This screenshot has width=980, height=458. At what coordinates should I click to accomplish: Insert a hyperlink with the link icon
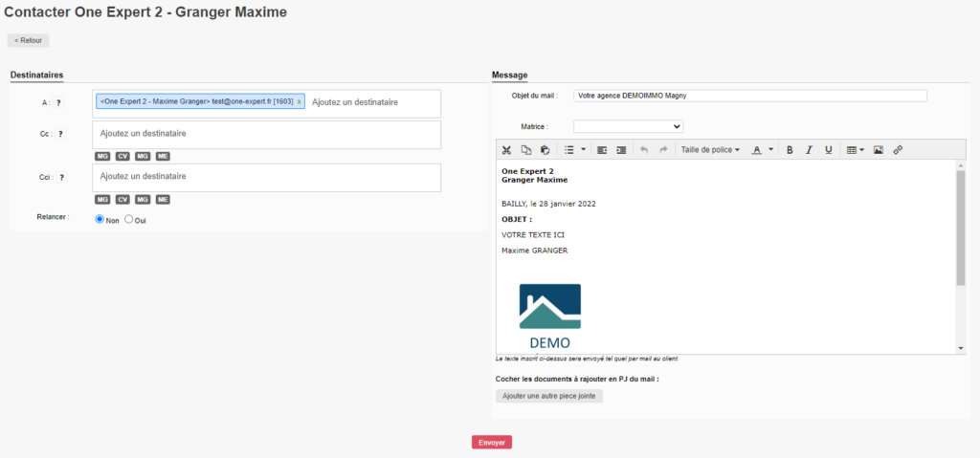(x=898, y=150)
